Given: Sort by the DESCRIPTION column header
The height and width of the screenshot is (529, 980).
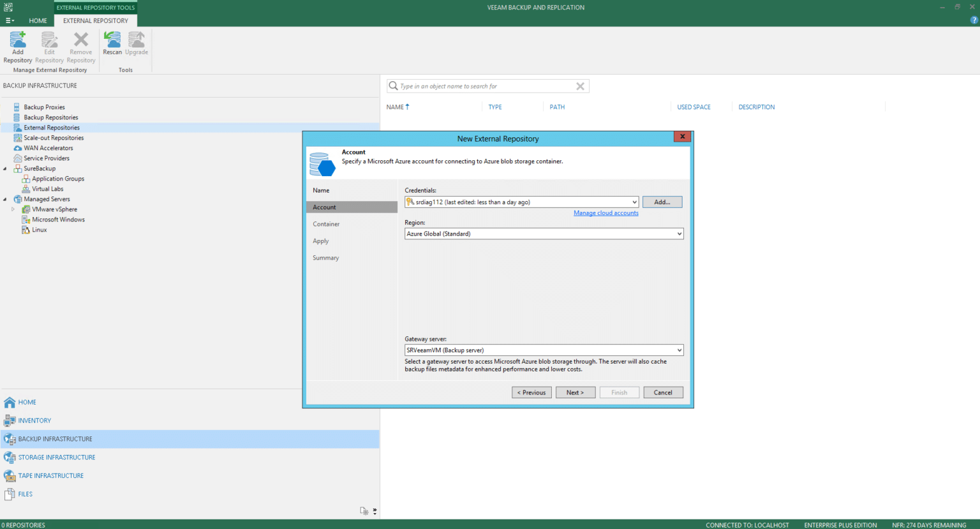Looking at the screenshot, I should coord(757,107).
